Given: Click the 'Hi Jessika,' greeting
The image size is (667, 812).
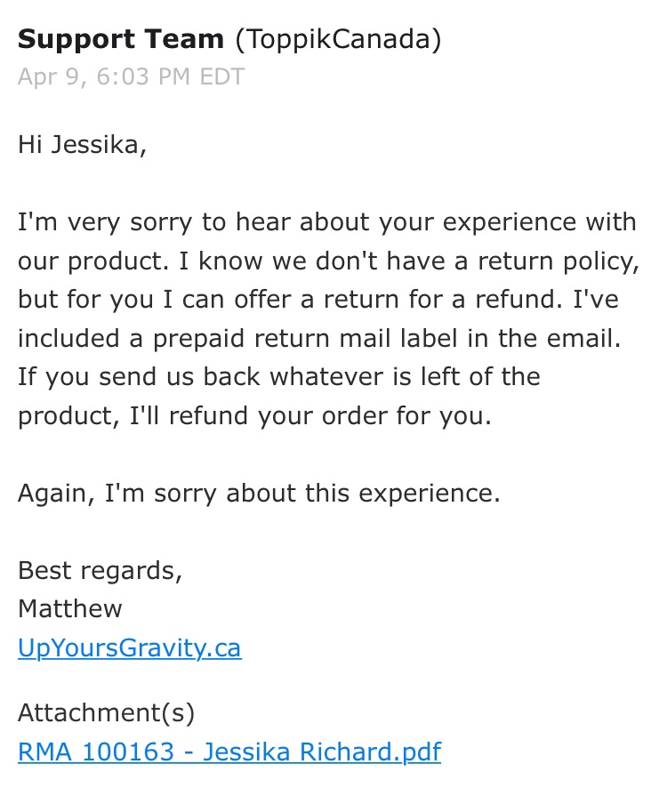Looking at the screenshot, I should click(82, 144).
